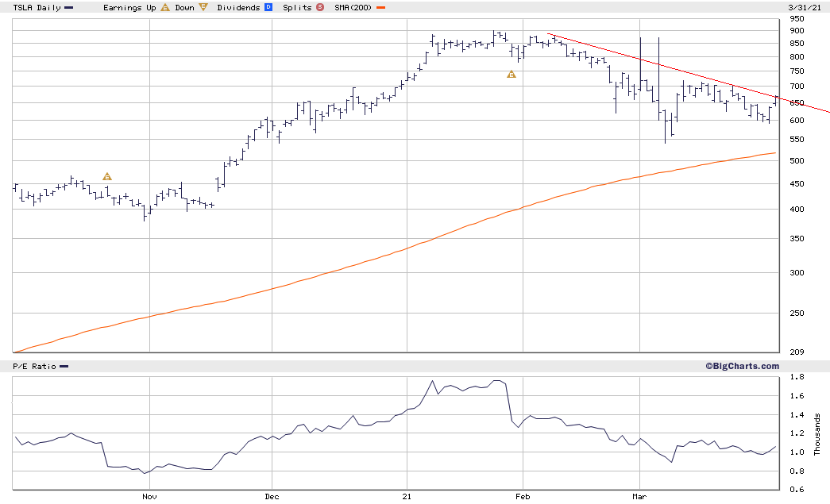Click the 400 price axis label
The width and height of the screenshot is (830, 504).
pos(797,209)
